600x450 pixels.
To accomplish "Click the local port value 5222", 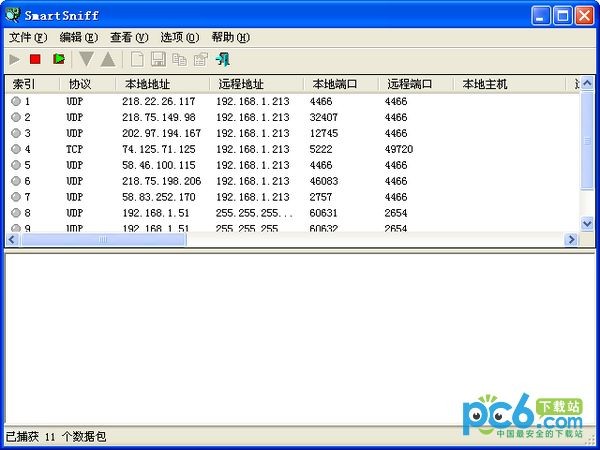I will click(x=321, y=149).
